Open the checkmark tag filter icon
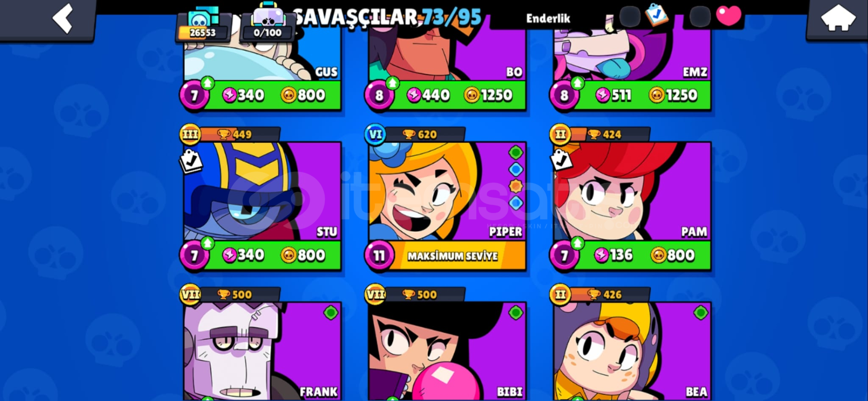This screenshot has height=401, width=868. [656, 15]
